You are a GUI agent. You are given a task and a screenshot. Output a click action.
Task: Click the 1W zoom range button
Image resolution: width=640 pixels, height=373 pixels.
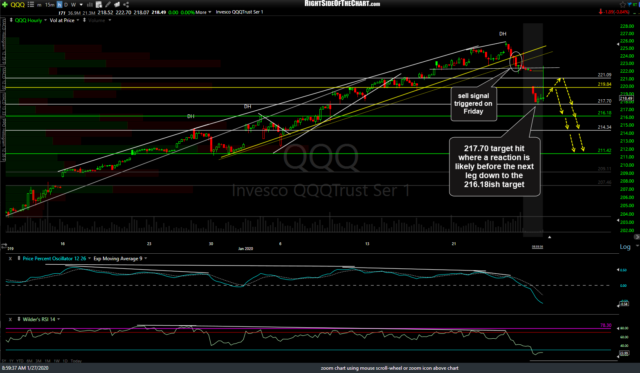[x=57, y=361]
